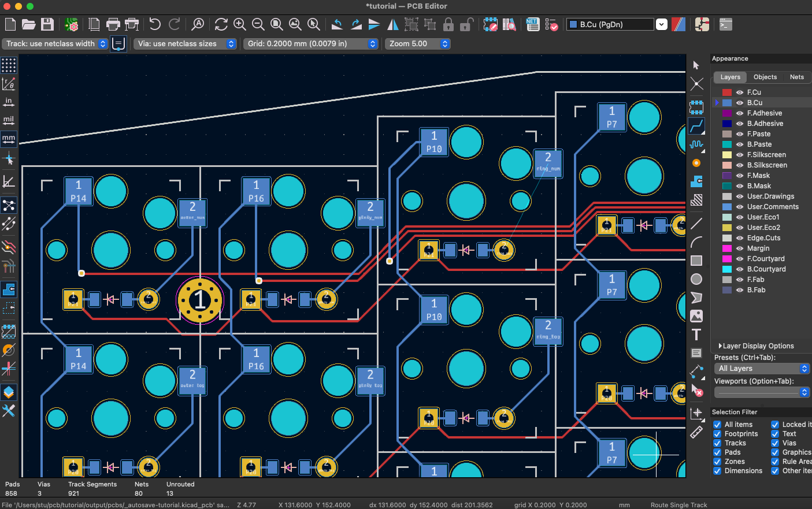Switch to the Nets tab

(796, 76)
